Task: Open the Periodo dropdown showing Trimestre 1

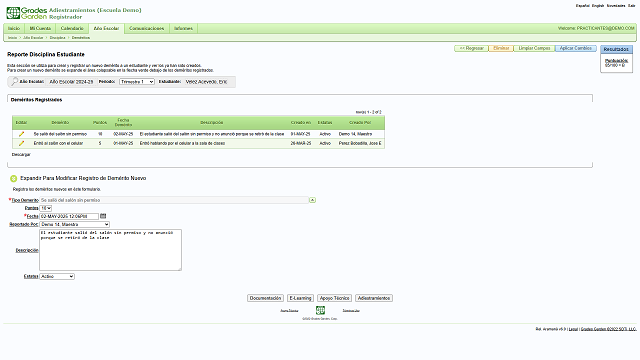Action: click(x=137, y=82)
